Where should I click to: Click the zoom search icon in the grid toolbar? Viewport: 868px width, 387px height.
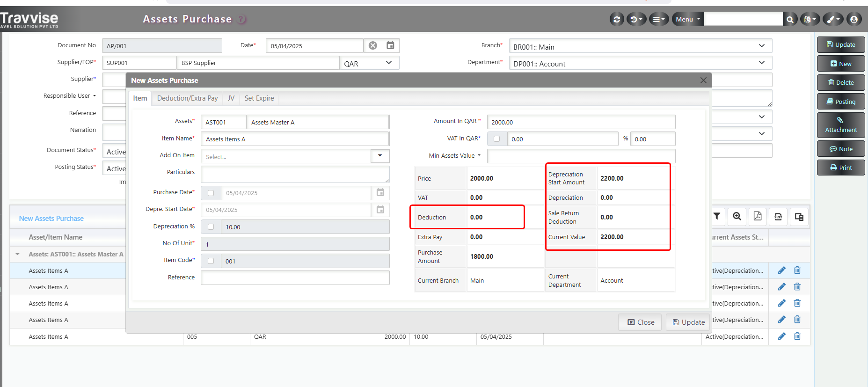(737, 216)
